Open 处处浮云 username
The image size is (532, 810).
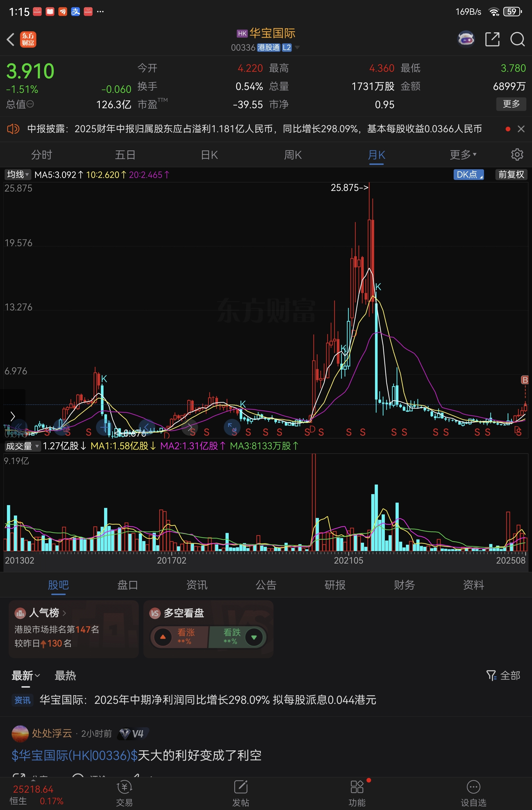tap(52, 733)
